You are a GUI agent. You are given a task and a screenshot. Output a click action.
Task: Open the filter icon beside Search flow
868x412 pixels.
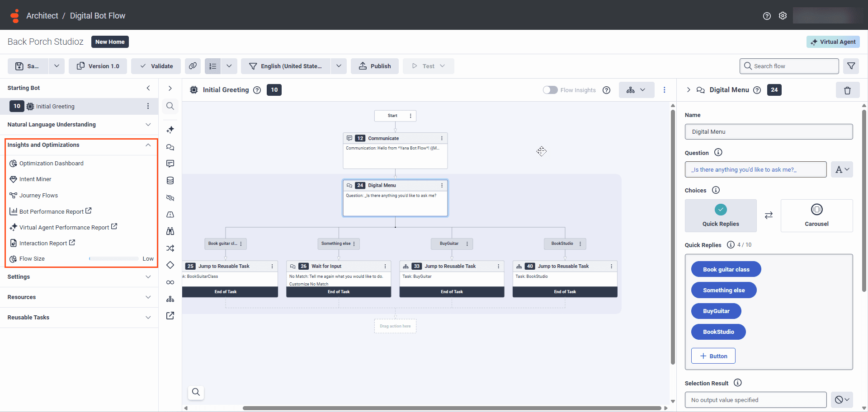(x=851, y=66)
